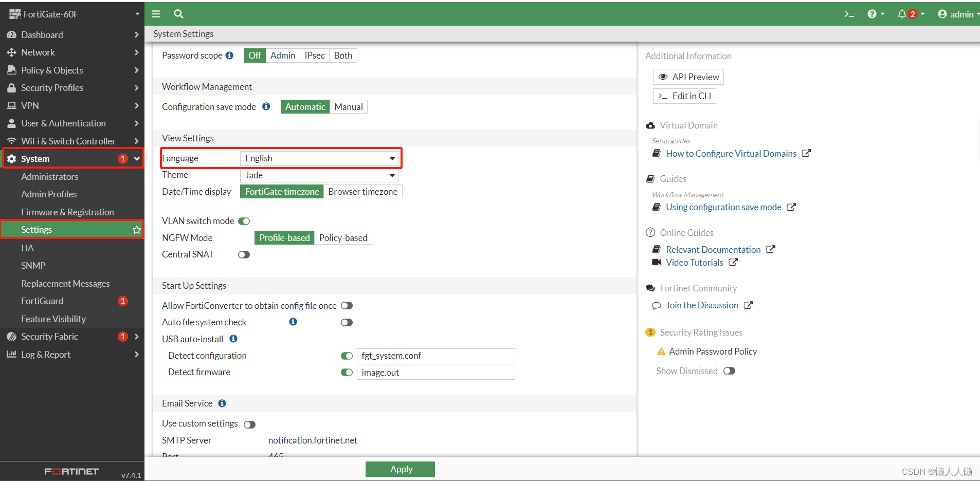
Task: Click the Auto file system check info icon
Action: pyautogui.click(x=293, y=322)
